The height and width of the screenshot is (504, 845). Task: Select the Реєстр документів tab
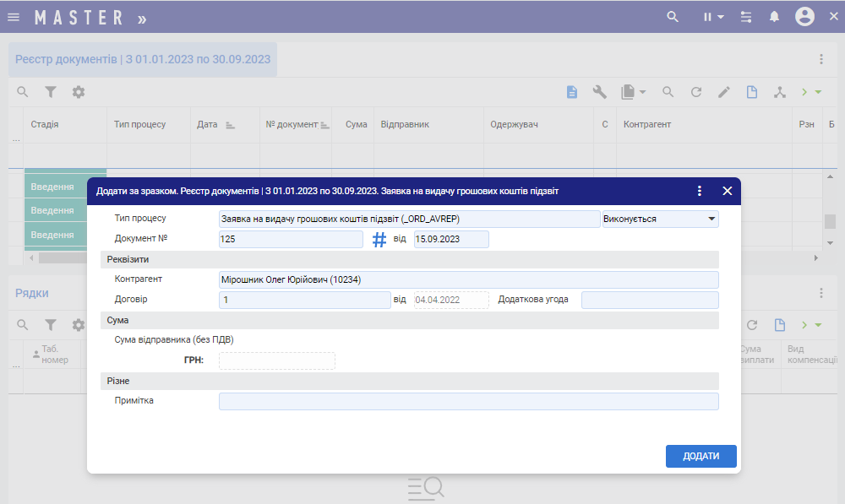(x=143, y=60)
